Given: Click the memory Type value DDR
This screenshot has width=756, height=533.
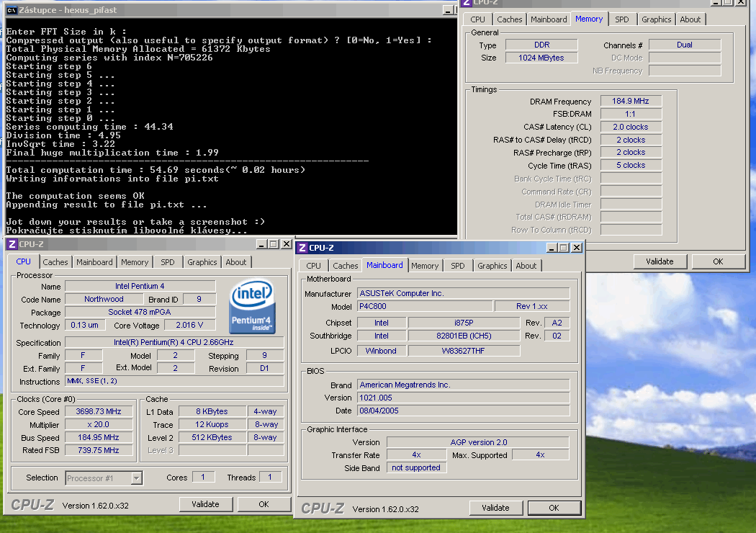Looking at the screenshot, I should tap(541, 45).
